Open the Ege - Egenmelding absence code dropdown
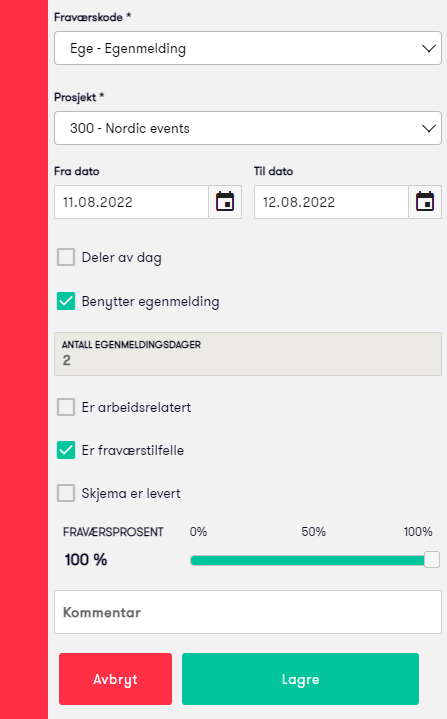Screen dimensions: 447x719 [248, 48]
